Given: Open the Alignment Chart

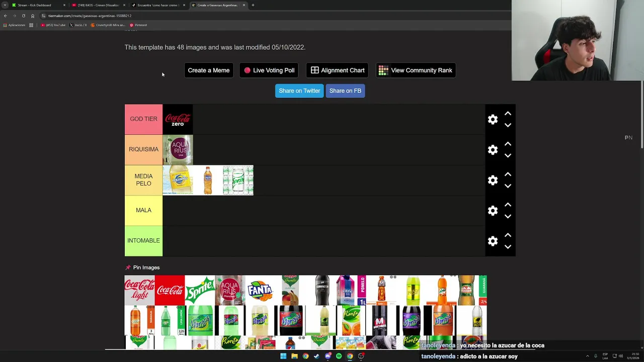Looking at the screenshot, I should (x=338, y=70).
